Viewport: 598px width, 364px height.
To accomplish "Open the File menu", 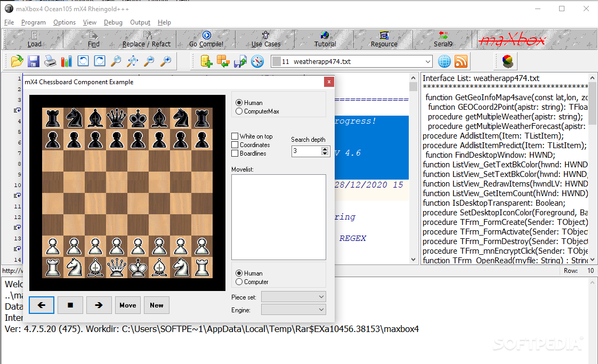I will 9,22.
